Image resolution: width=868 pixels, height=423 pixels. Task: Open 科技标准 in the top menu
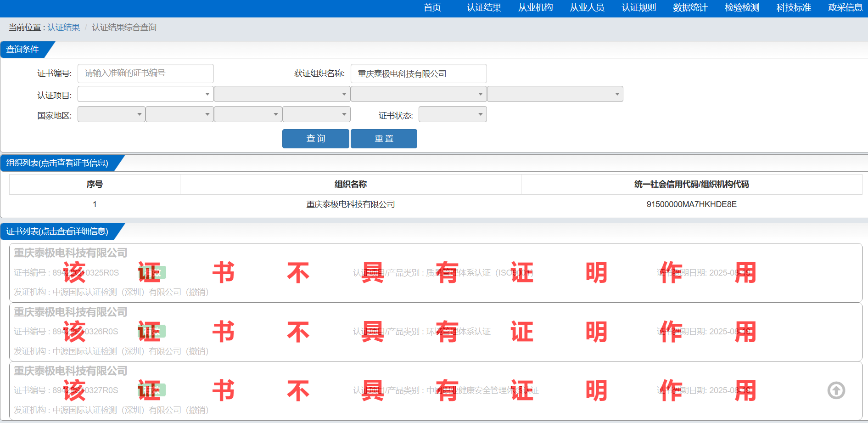[x=794, y=8]
